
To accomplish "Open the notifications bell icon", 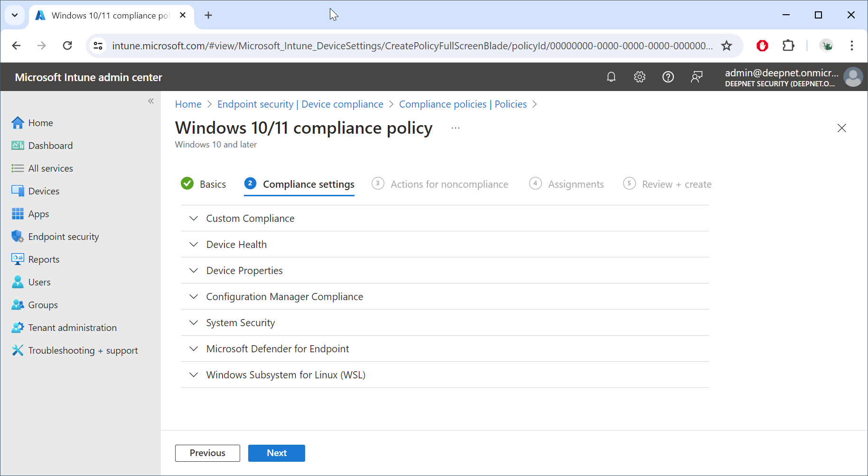I will [x=611, y=77].
